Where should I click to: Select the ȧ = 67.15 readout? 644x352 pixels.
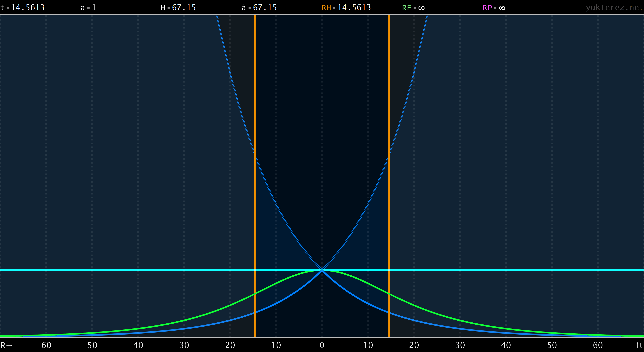[x=259, y=8]
